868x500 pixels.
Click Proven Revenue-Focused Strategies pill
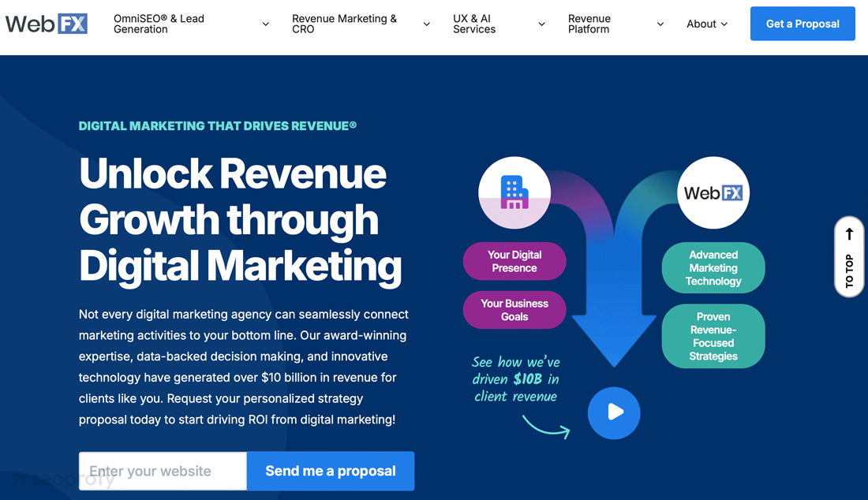713,337
